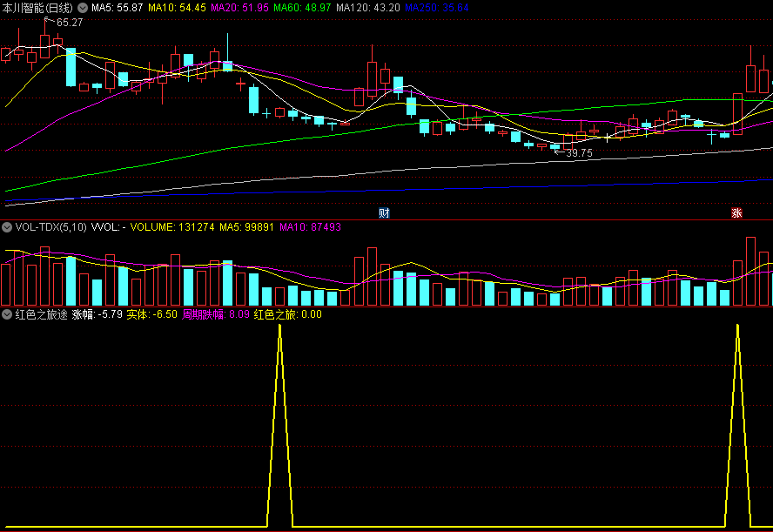Click the 实体: -6.50 value
773x532 pixels.
[151, 314]
